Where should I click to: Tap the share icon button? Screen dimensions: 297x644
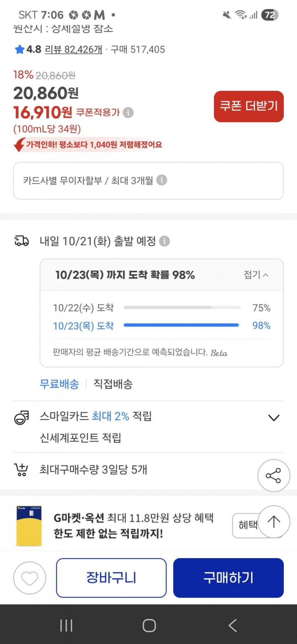pyautogui.click(x=274, y=476)
